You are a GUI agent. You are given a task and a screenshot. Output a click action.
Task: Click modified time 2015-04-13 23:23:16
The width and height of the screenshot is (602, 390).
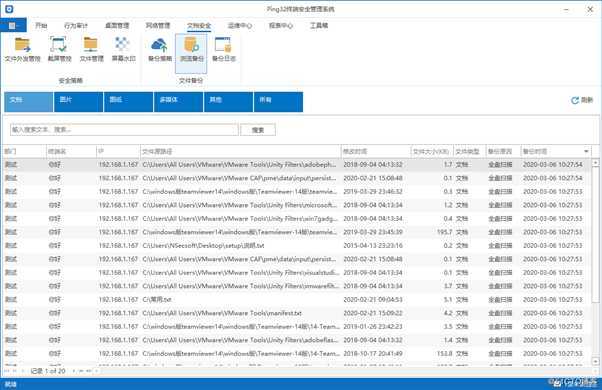tap(373, 246)
